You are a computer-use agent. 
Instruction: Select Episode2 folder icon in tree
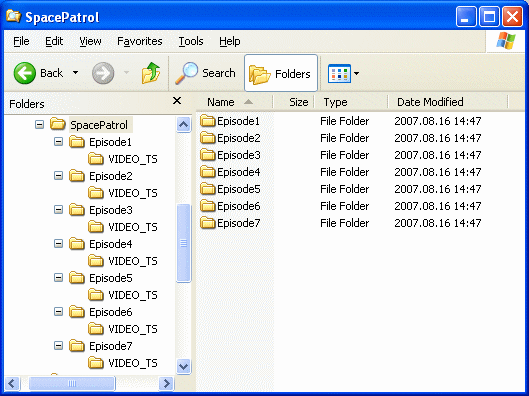coord(77,176)
